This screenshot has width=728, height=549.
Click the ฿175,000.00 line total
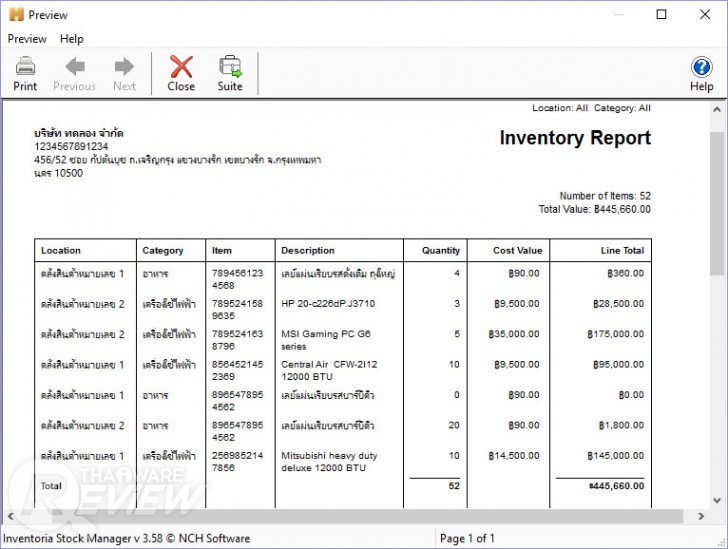[x=615, y=334]
